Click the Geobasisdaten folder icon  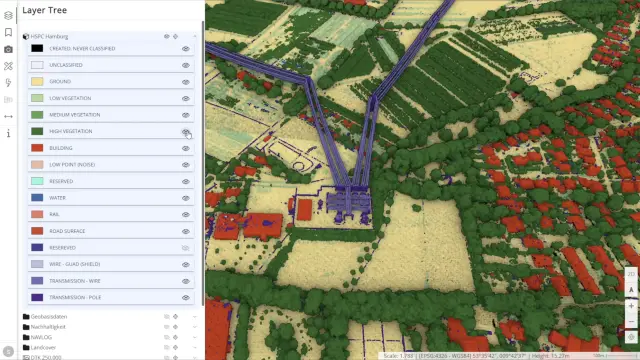[26, 316]
